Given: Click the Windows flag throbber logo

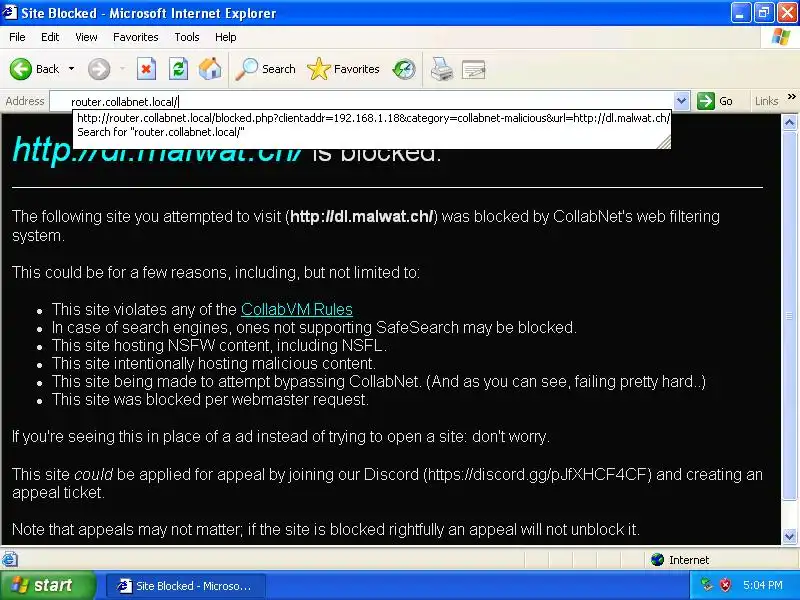Looking at the screenshot, I should pyautogui.click(x=781, y=37).
